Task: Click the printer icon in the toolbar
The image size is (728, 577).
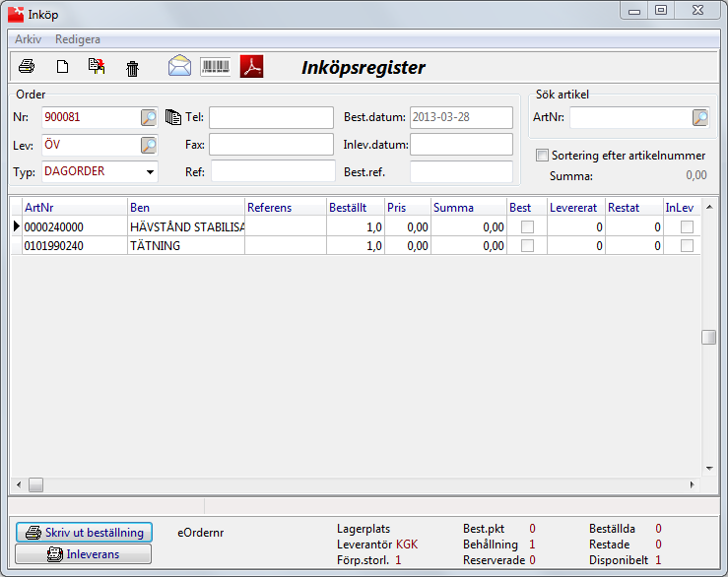Action: click(27, 66)
